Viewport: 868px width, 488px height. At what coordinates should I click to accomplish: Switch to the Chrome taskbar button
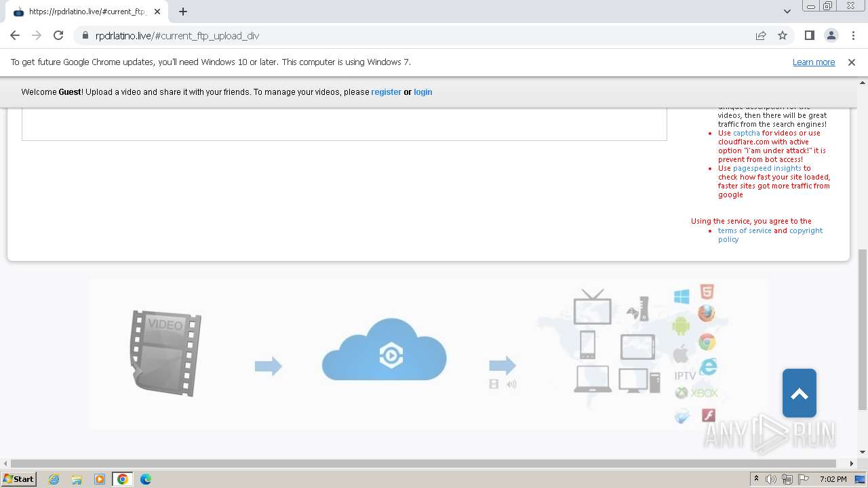pyautogui.click(x=123, y=479)
